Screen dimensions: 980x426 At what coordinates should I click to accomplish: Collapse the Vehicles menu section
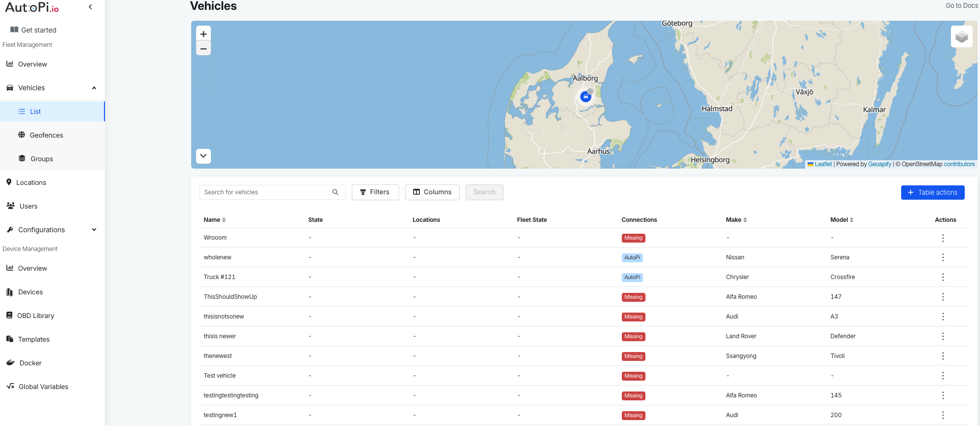(x=94, y=88)
